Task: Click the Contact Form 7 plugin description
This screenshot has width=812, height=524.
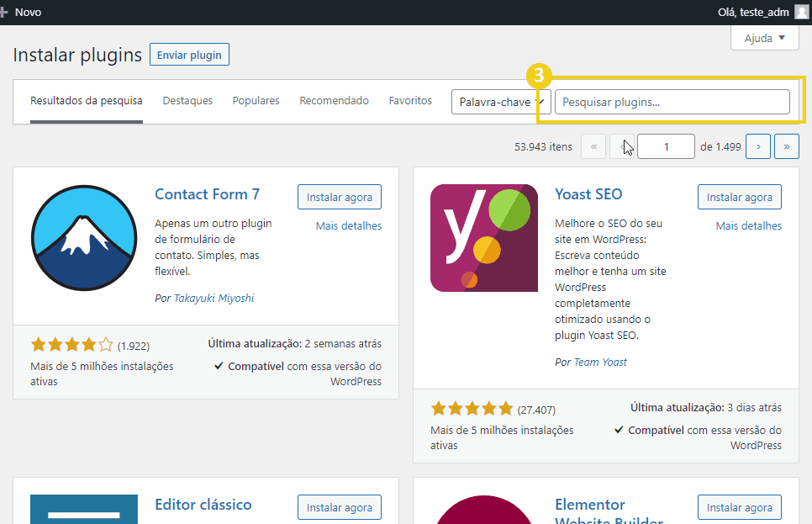Action: 214,247
